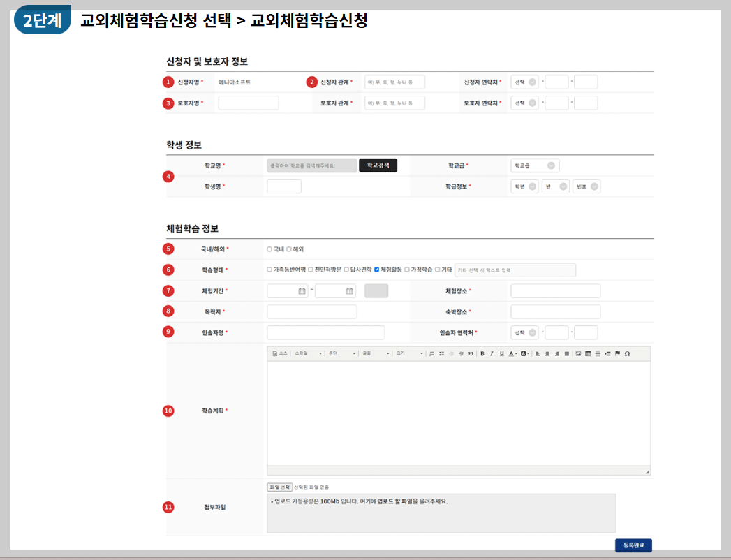Click 신청자 관계 input field
731x560 pixels.
[x=394, y=82]
